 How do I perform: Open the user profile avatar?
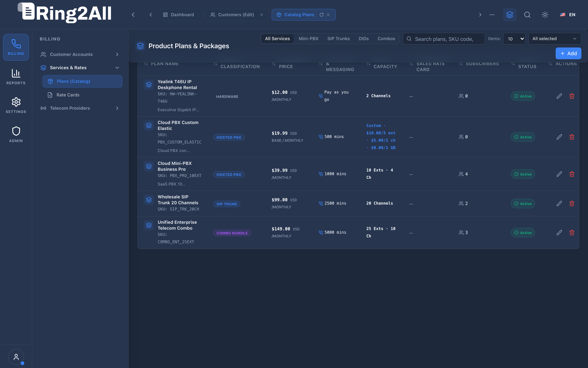(16, 357)
